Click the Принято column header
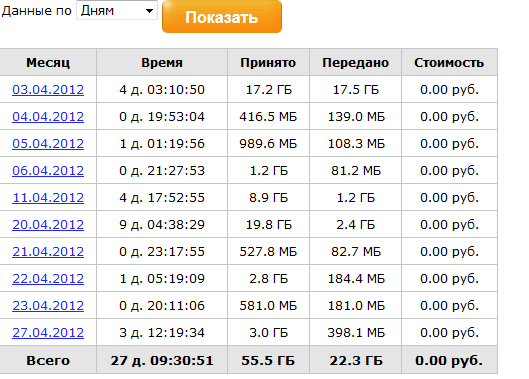 268,62
